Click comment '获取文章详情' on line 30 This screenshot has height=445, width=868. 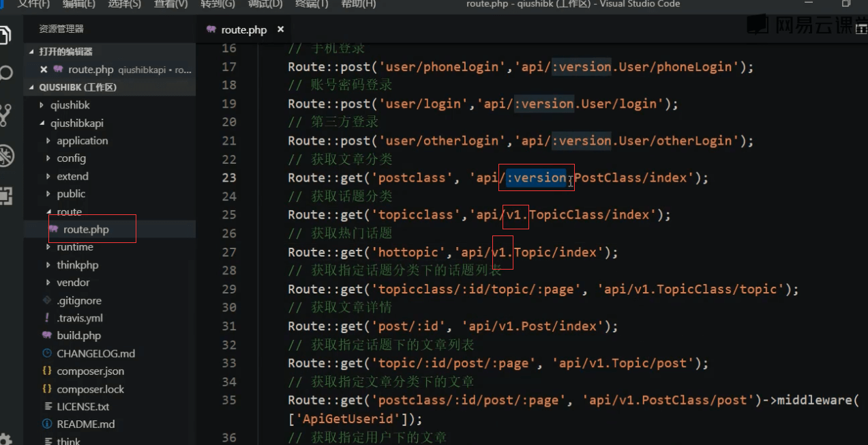click(352, 307)
